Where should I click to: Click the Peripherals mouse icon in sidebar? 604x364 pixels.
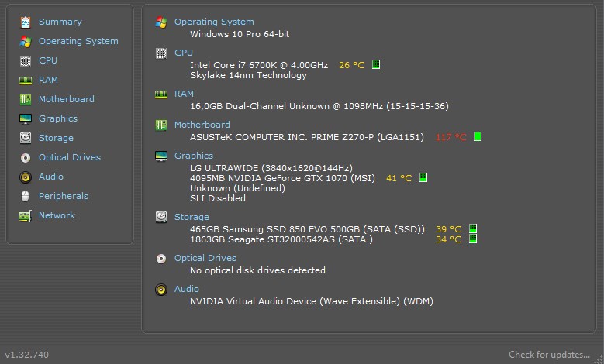coord(26,196)
